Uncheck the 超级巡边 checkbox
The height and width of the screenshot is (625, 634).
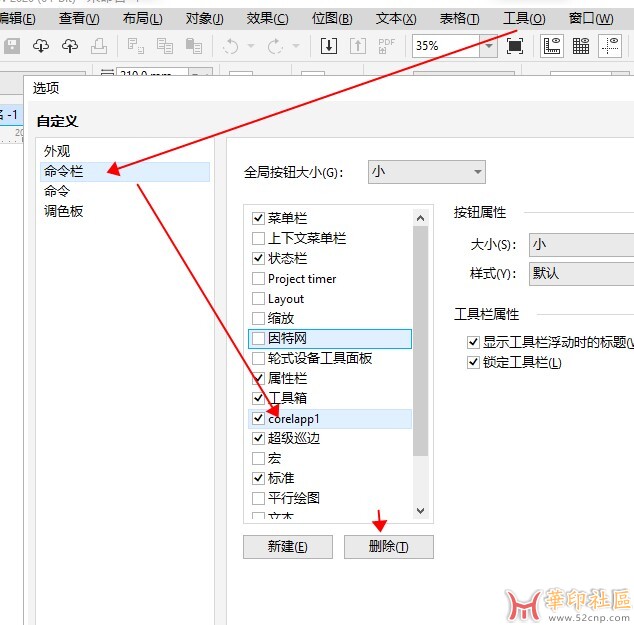pos(258,438)
